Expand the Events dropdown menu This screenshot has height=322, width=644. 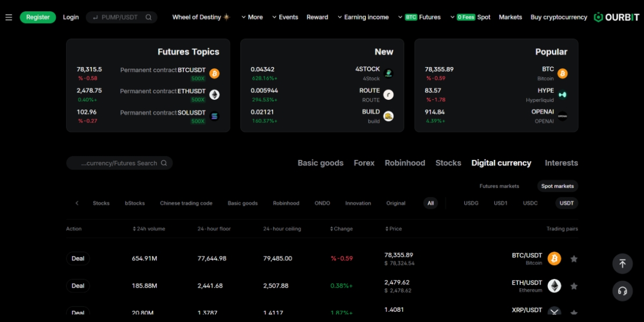[x=285, y=17]
